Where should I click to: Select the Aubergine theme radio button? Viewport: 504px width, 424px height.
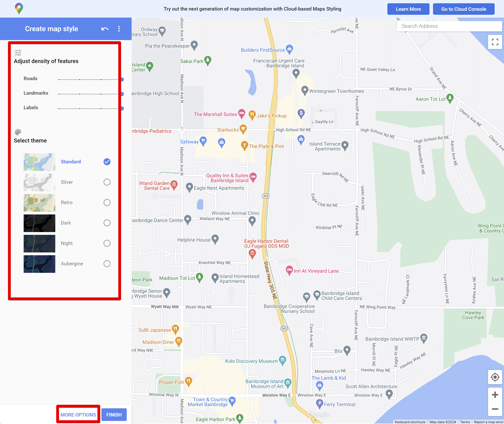pyautogui.click(x=107, y=264)
